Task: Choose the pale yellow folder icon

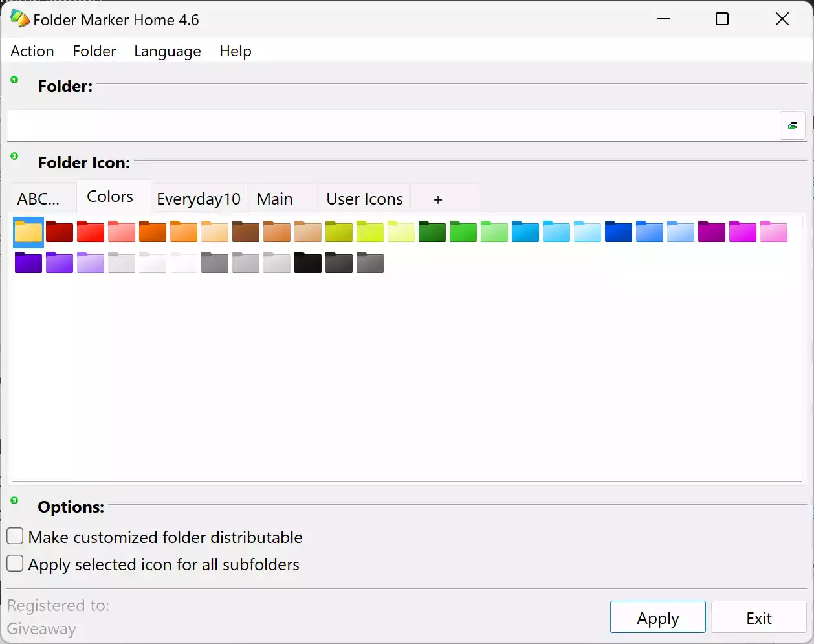Action: click(401, 232)
